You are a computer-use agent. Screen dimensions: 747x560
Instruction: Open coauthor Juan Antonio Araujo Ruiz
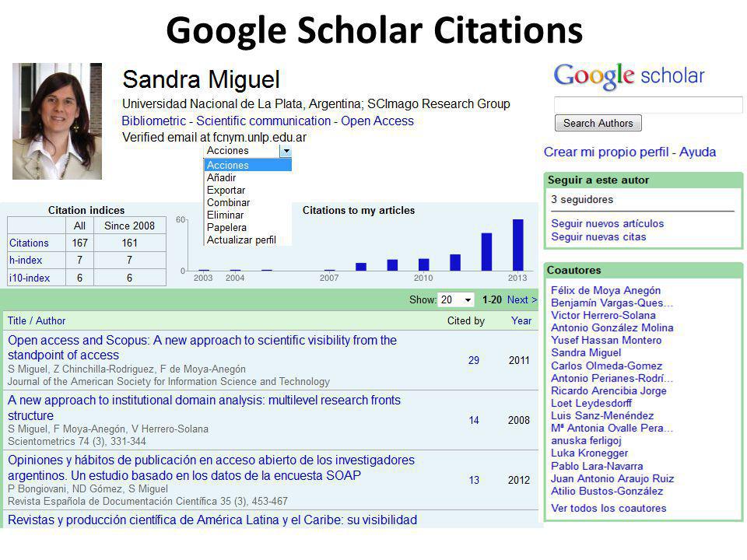click(612, 478)
